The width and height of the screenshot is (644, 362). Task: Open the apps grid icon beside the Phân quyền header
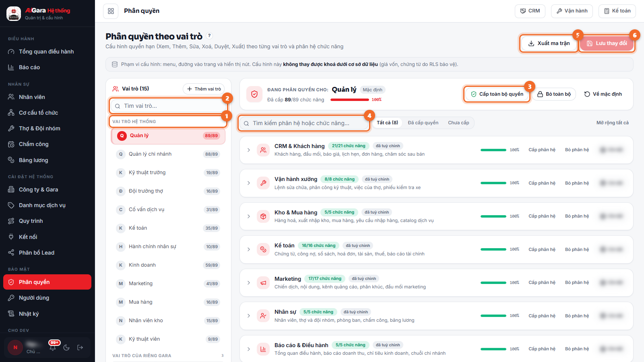tap(111, 11)
